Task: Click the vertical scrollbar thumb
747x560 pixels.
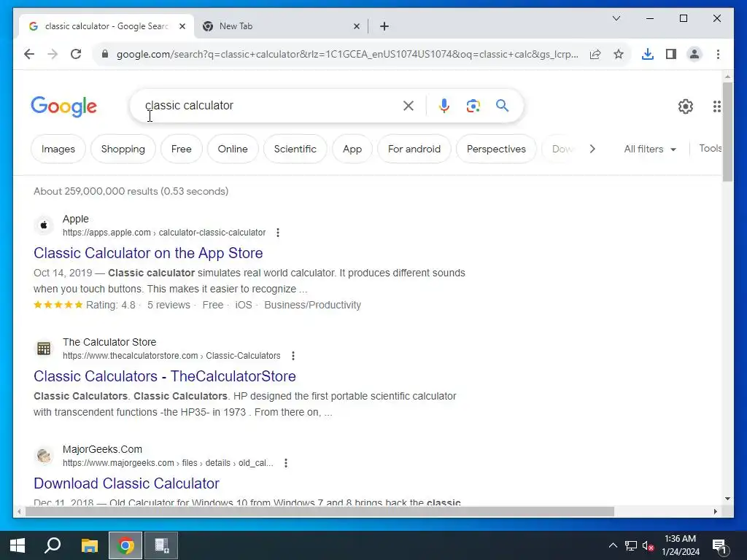Action: coord(727,132)
